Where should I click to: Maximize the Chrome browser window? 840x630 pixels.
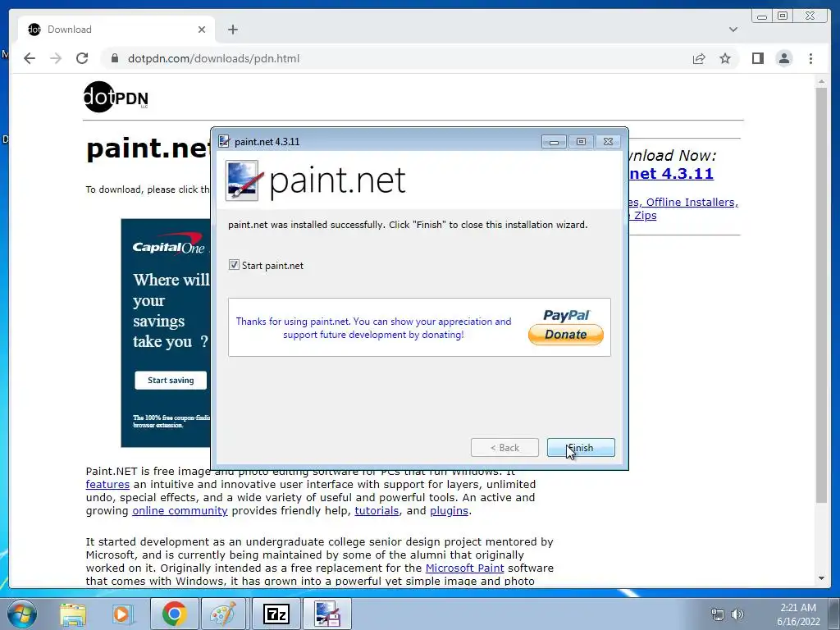(x=783, y=16)
